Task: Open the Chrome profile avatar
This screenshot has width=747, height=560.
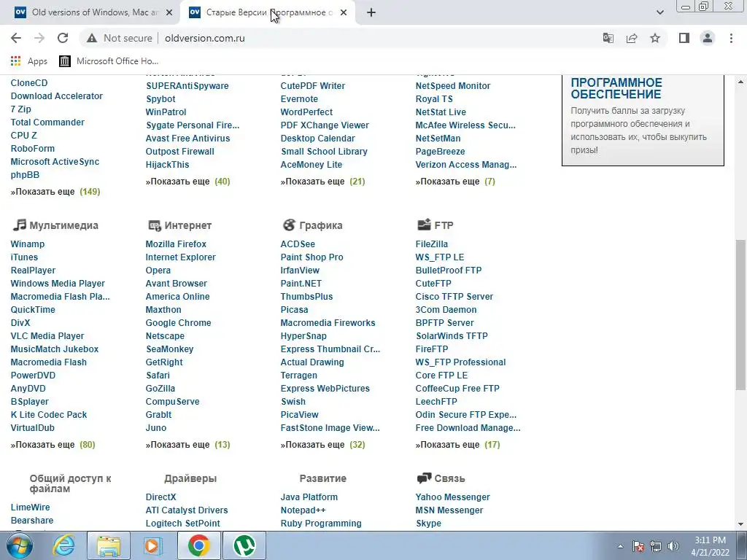Action: point(708,38)
